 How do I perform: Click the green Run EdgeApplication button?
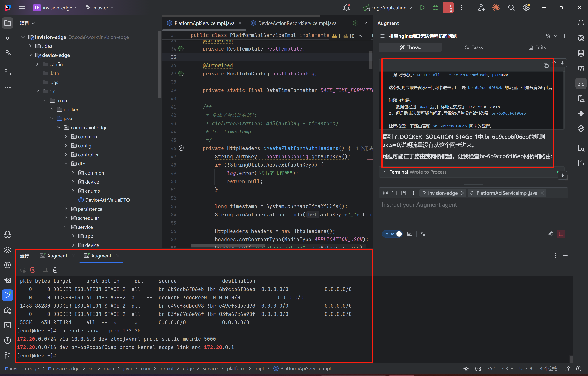coord(422,8)
